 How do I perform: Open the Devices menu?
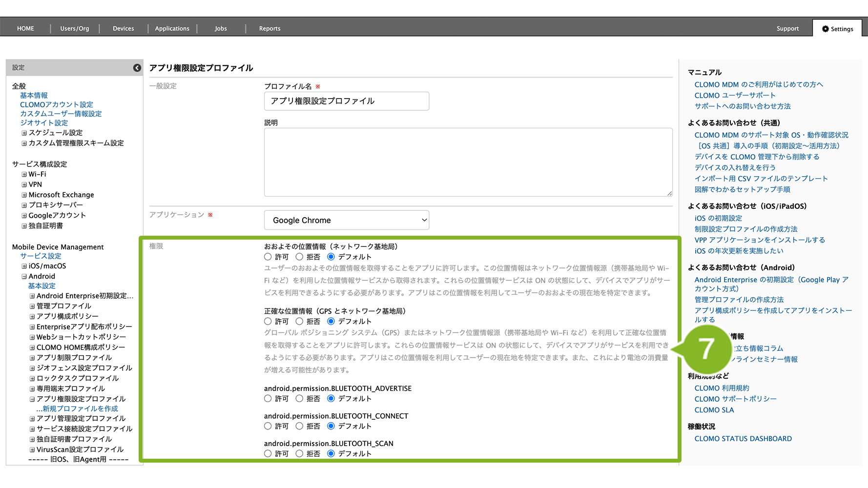[123, 28]
